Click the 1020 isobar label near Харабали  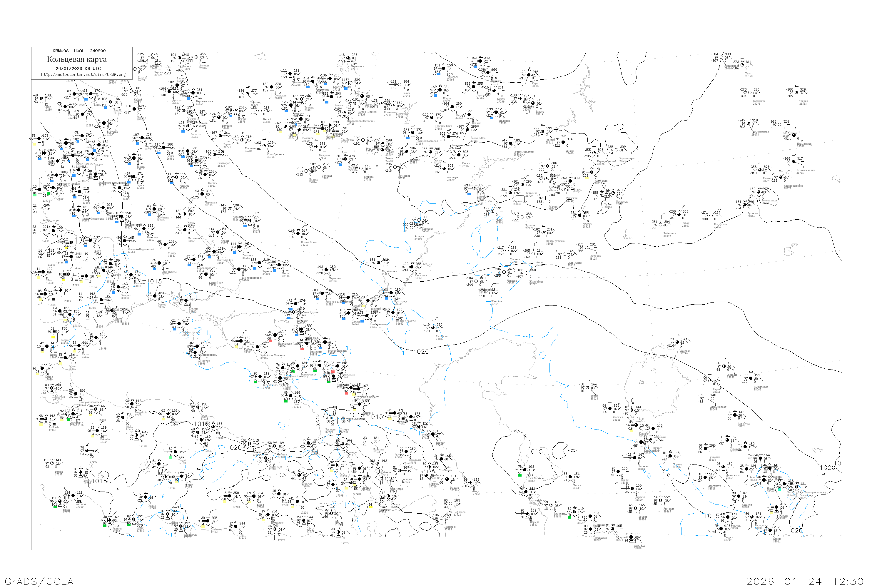421,352
